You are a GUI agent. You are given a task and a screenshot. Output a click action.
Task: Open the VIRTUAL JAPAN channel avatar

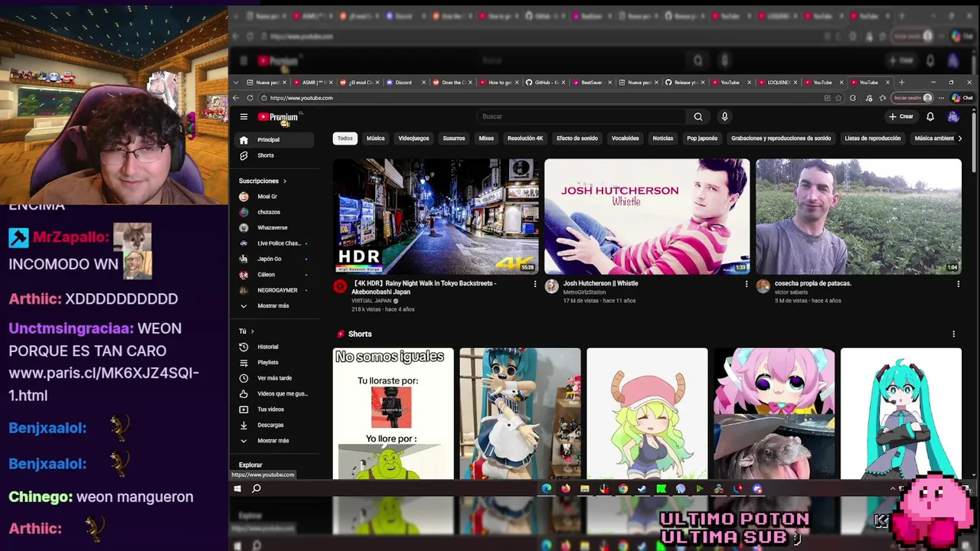coord(340,286)
